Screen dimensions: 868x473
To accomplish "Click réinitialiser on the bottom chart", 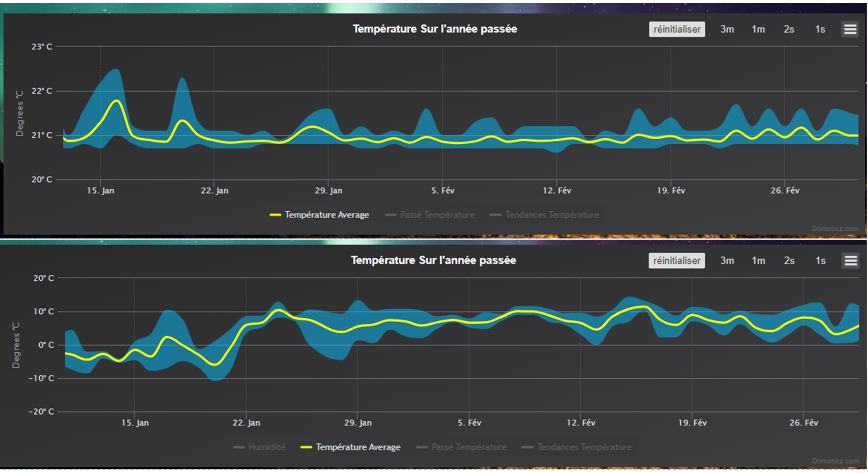I will pyautogui.click(x=677, y=261).
